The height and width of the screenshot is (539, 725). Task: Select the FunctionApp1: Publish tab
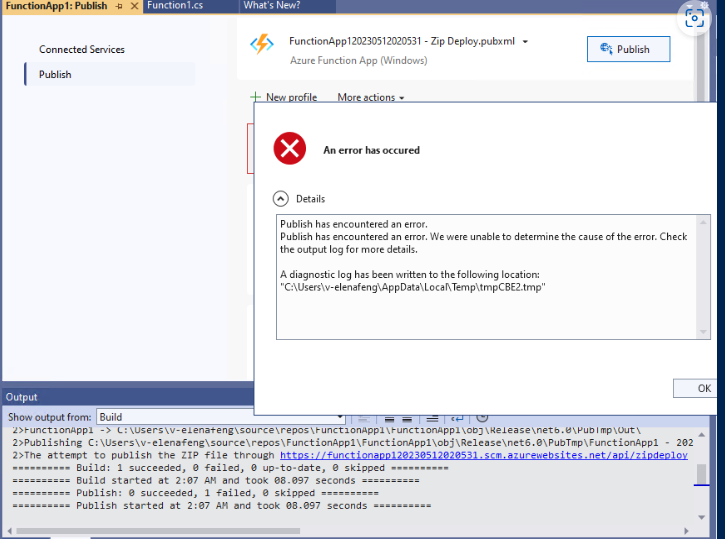coord(56,6)
